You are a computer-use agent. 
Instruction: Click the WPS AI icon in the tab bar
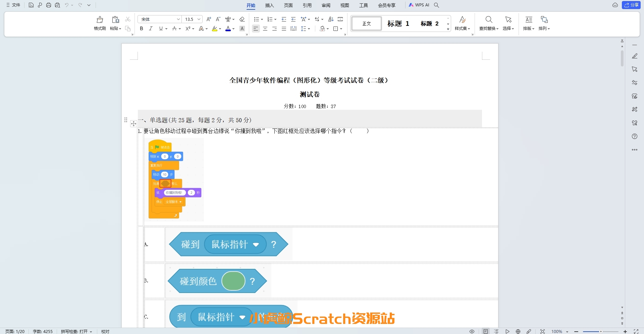point(412,5)
